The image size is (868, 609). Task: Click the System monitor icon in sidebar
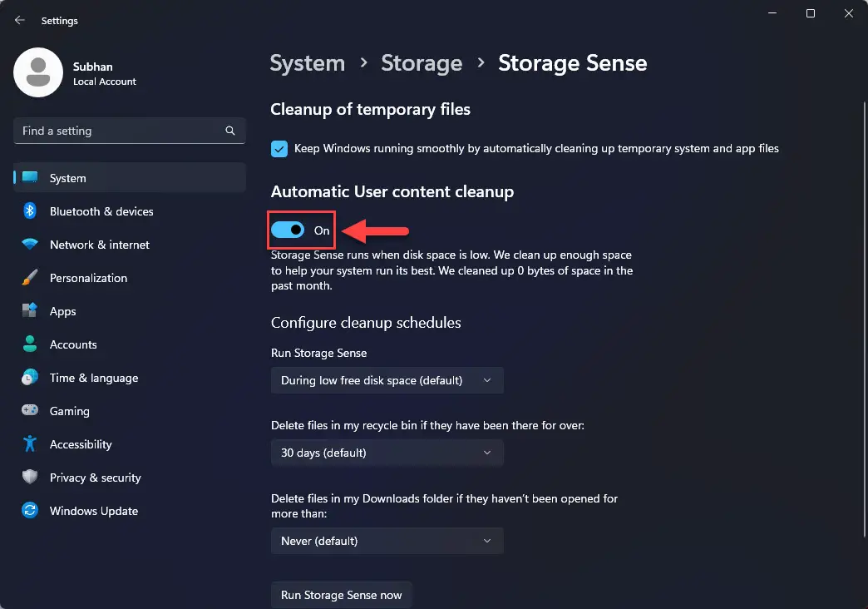(30, 177)
